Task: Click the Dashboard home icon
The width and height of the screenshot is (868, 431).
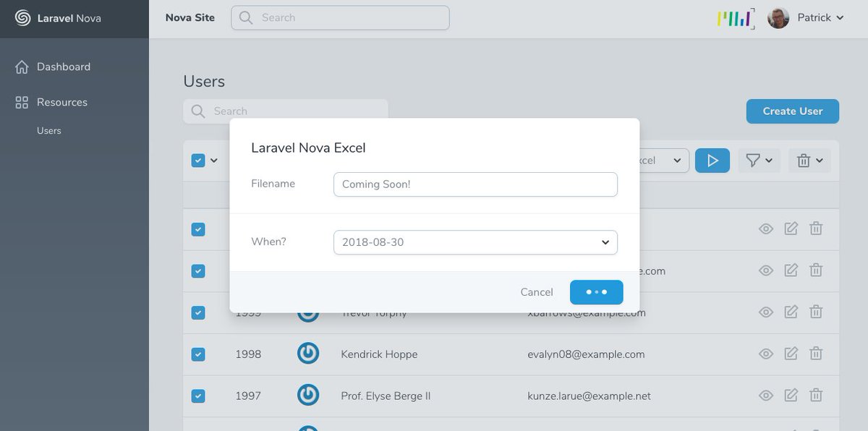Action: click(22, 67)
